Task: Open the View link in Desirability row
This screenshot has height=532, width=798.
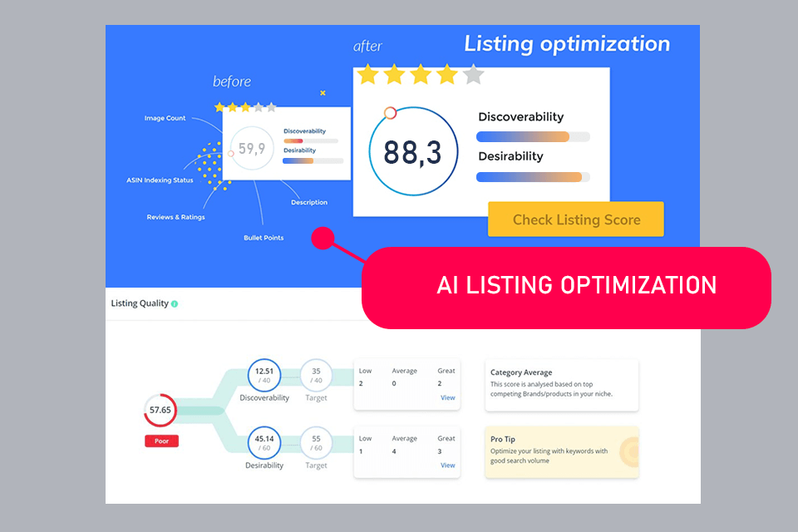Action: point(447,465)
